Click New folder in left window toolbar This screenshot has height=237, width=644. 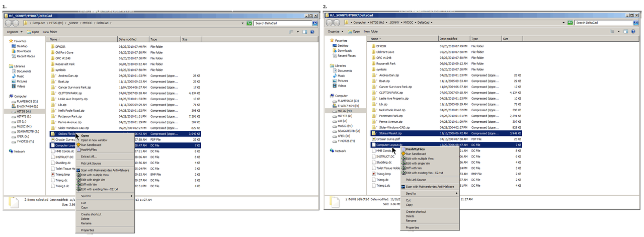point(50,32)
